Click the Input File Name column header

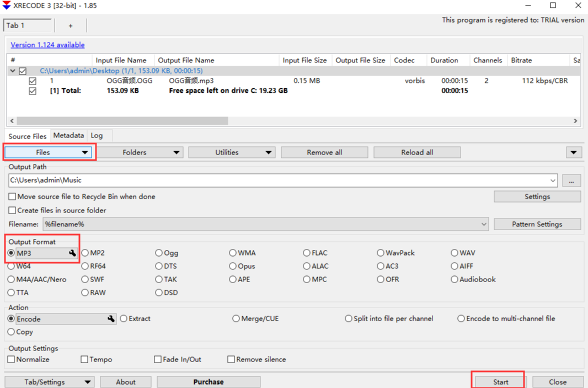pyautogui.click(x=123, y=60)
